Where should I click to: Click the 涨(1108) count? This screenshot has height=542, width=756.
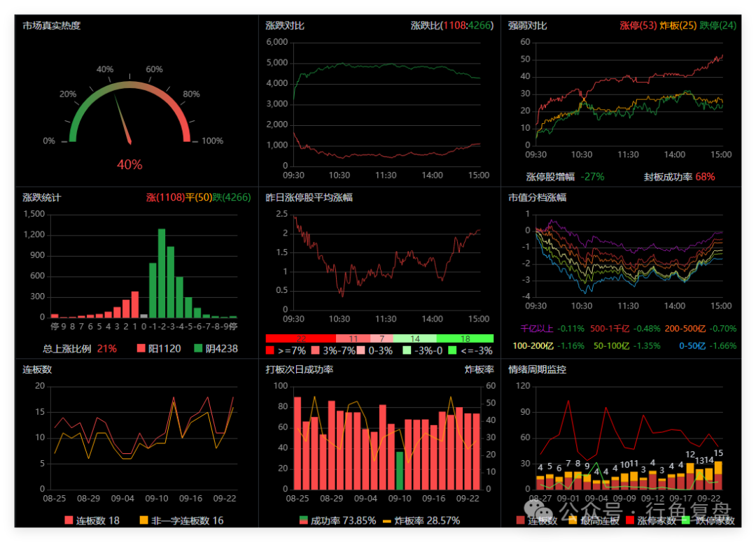coord(165,197)
